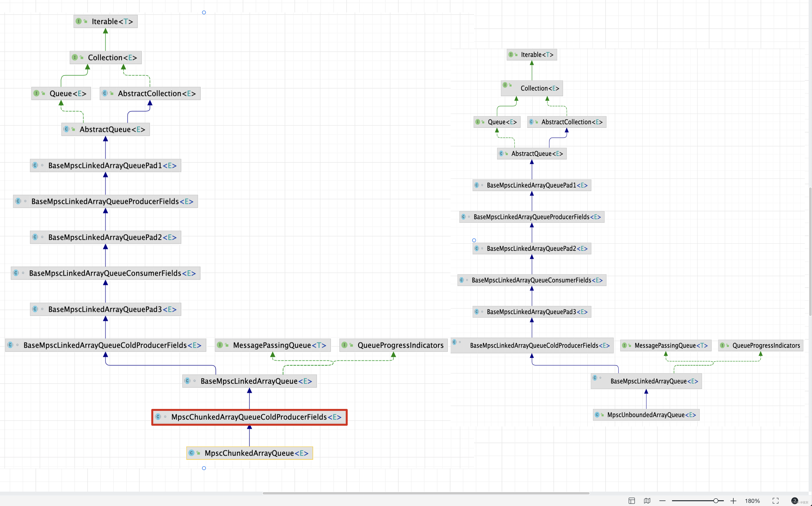The width and height of the screenshot is (812, 506).
Task: Click right MessagePassingQueue<T> label
Action: pos(671,345)
